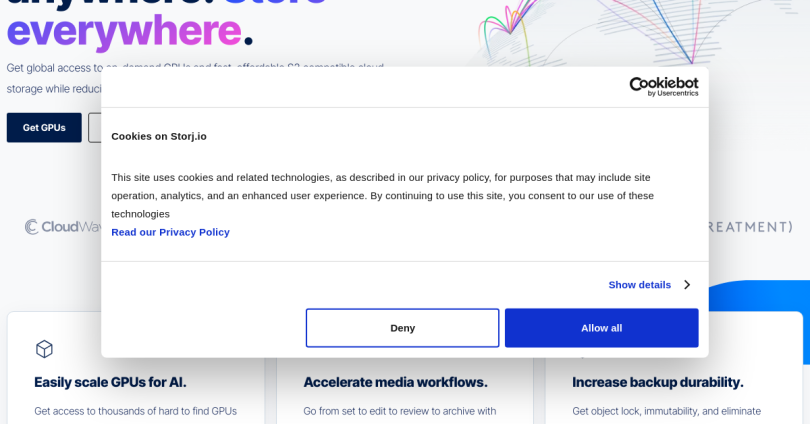Click the Cookies on Storj.io dialog title
This screenshot has height=424, width=810.
click(x=159, y=136)
